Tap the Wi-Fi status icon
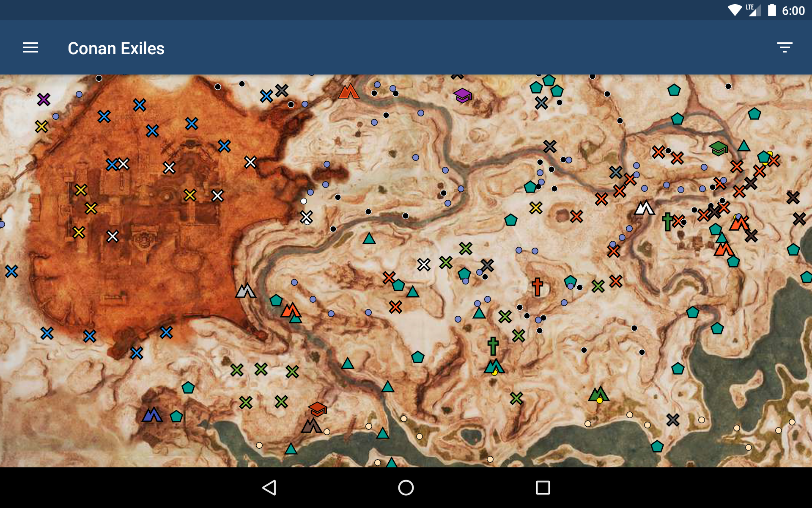 (x=735, y=10)
